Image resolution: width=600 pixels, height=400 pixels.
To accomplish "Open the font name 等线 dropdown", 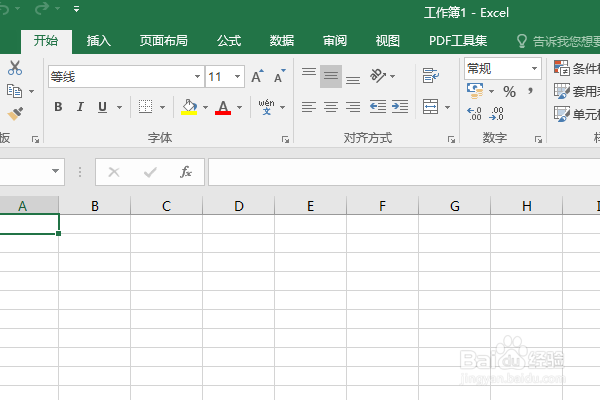I will (x=197, y=77).
